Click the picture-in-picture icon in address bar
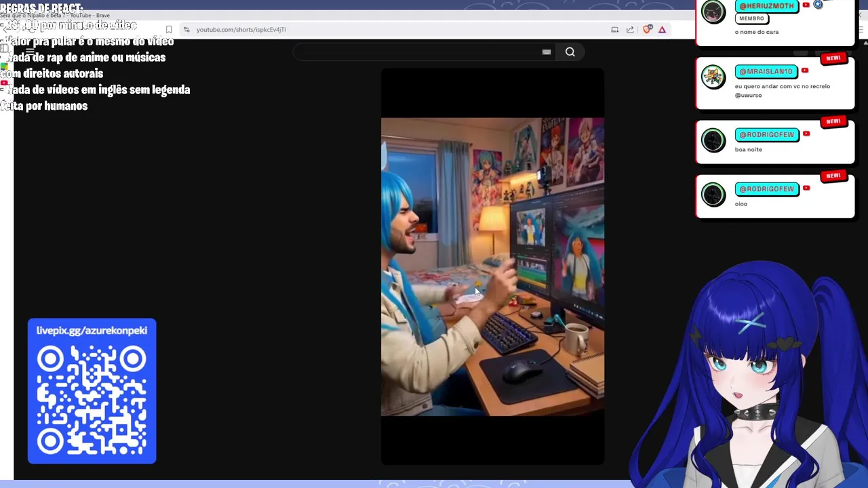This screenshot has width=868, height=488. 614,30
